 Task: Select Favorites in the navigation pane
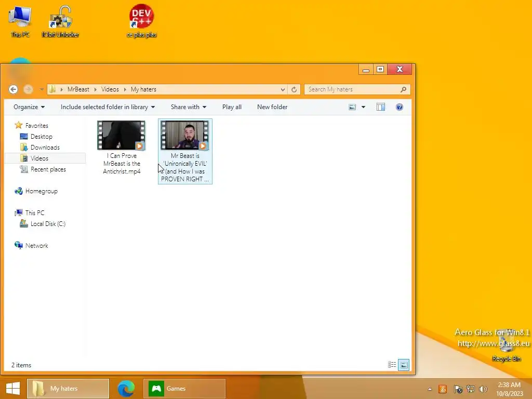37,126
